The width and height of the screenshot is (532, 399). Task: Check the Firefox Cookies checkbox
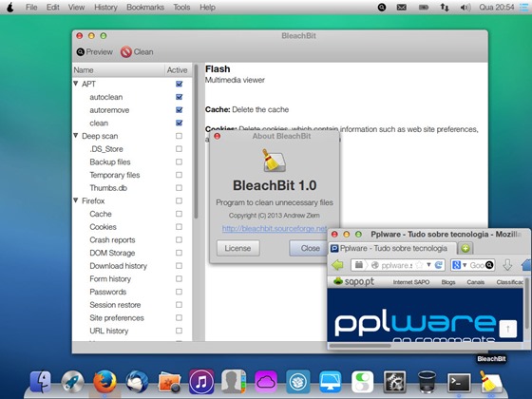tap(179, 227)
